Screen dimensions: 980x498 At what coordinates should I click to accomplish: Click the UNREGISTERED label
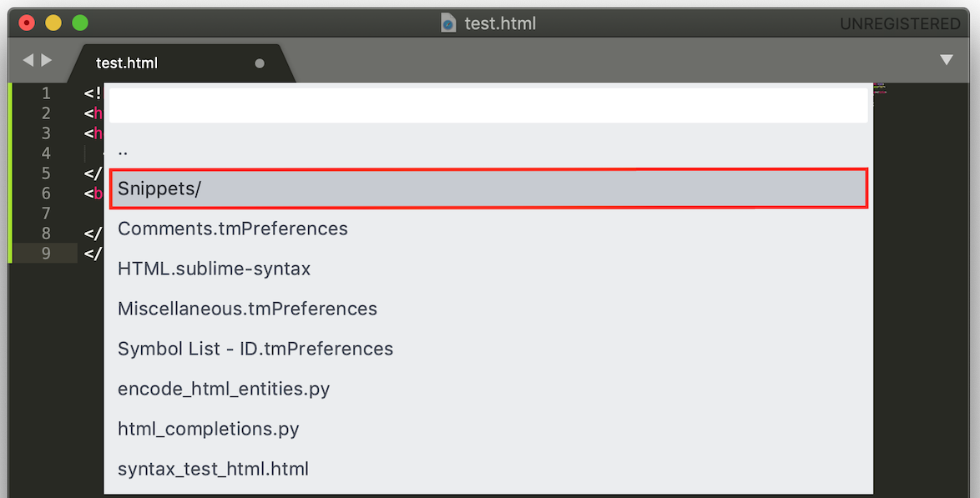pos(900,23)
